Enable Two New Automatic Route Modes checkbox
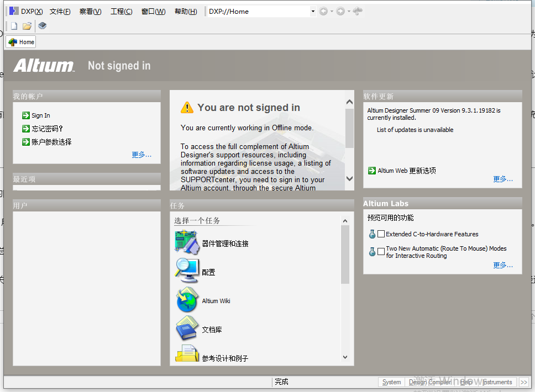 [x=381, y=252]
